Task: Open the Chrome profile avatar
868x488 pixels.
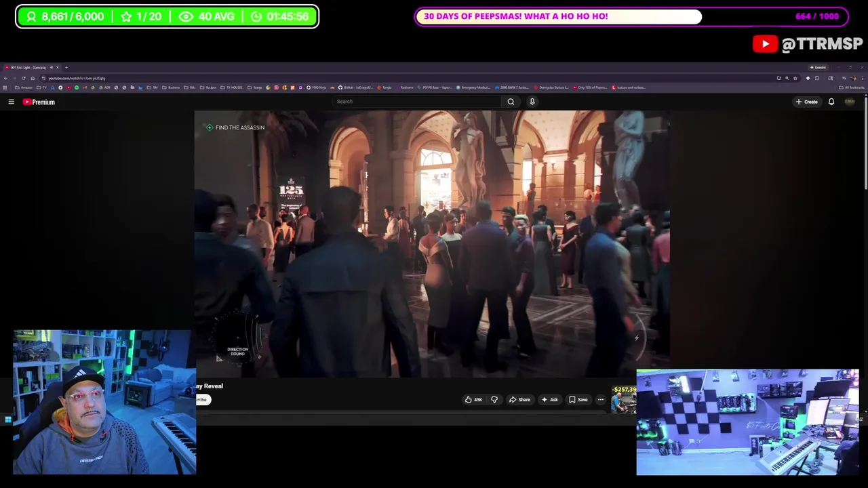Action: point(853,78)
